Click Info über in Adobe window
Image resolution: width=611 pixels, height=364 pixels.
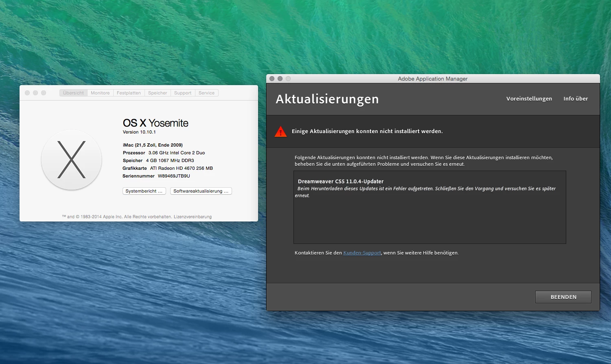pyautogui.click(x=576, y=99)
